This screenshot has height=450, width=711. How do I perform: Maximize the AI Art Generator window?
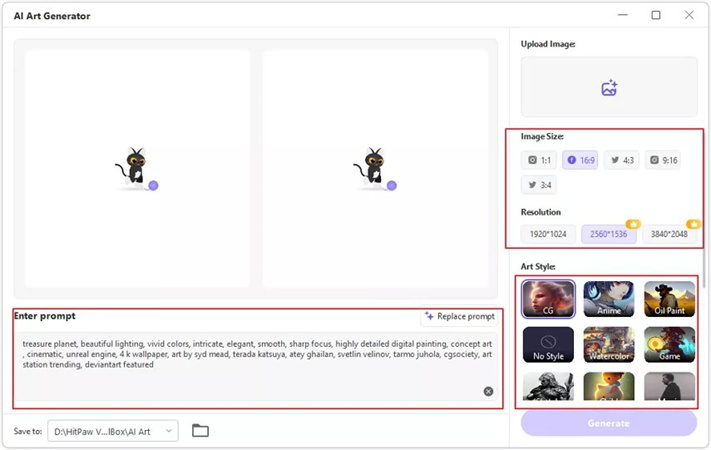point(656,15)
